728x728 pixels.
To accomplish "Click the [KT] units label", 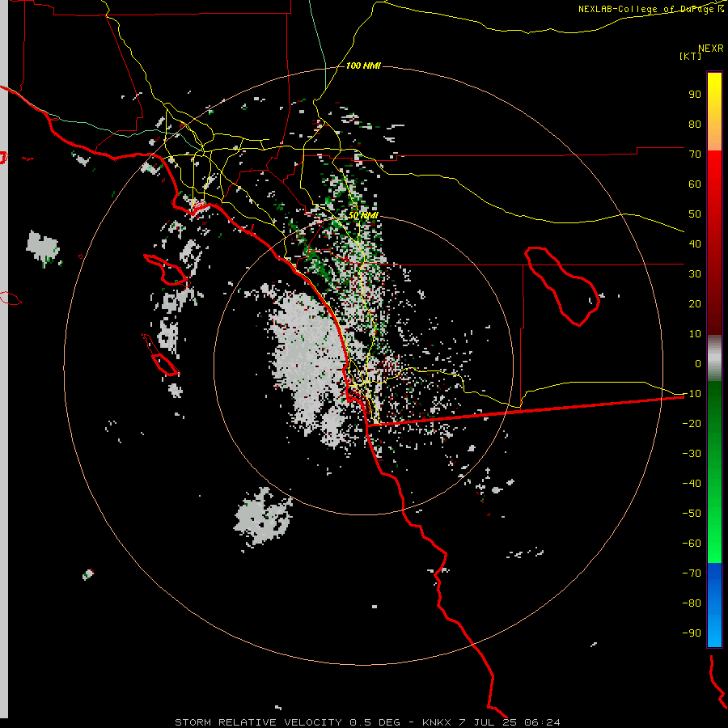I will 691,56.
